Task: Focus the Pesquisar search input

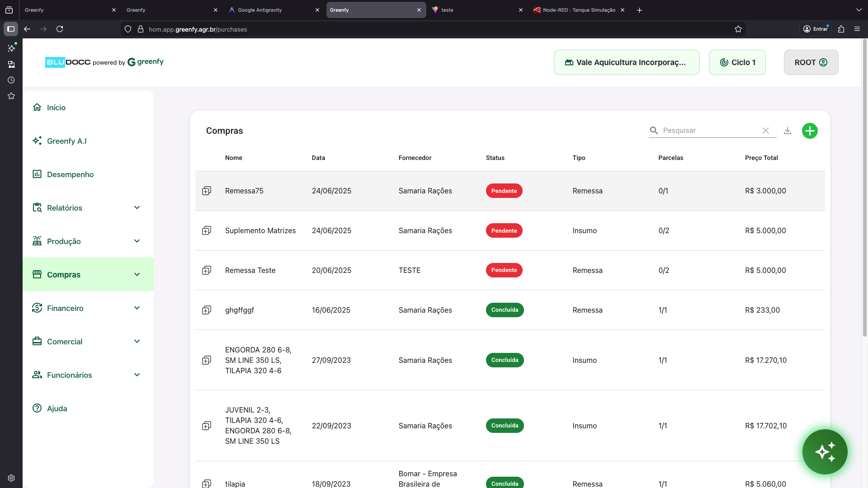Action: point(710,131)
